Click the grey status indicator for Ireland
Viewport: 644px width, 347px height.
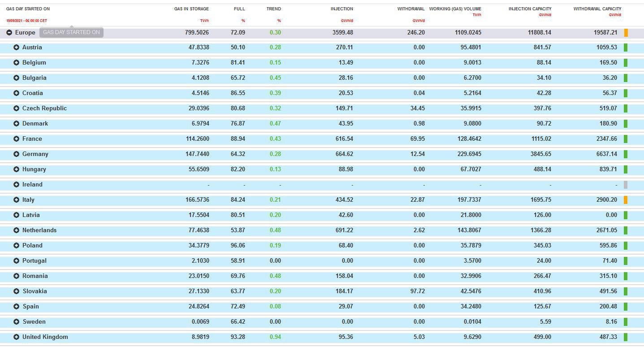626,185
